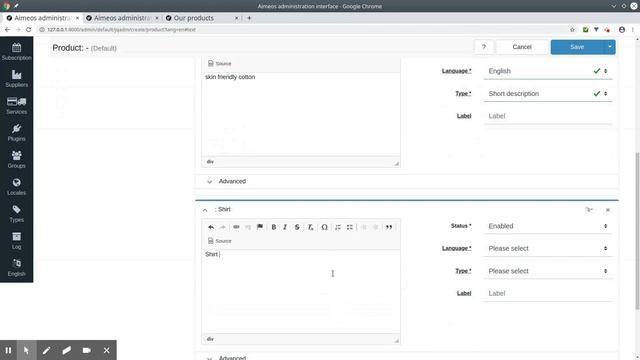Click the English language switcher in sidebar
The width and height of the screenshot is (640, 360).
pos(16,268)
